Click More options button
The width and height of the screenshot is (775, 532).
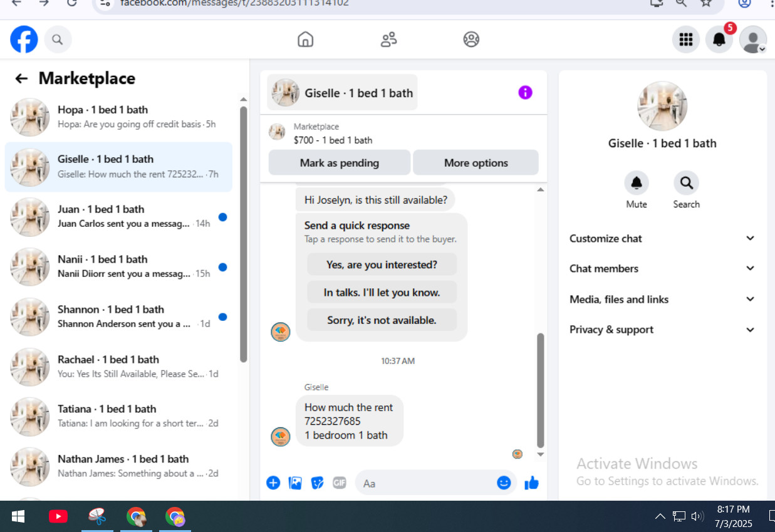pos(476,163)
